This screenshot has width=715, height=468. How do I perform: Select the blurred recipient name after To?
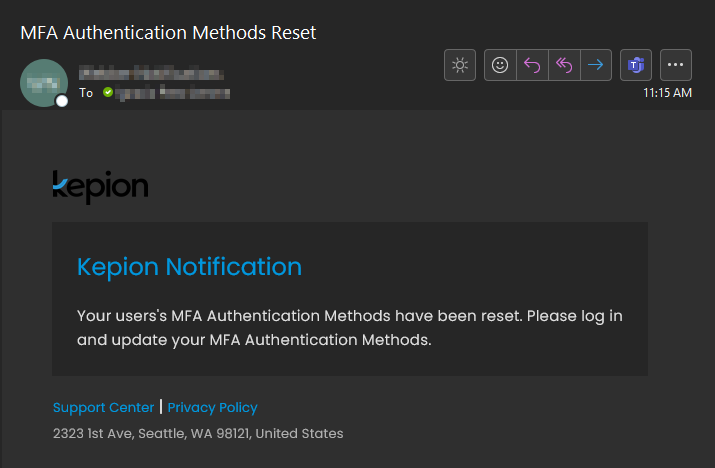pyautogui.click(x=173, y=93)
